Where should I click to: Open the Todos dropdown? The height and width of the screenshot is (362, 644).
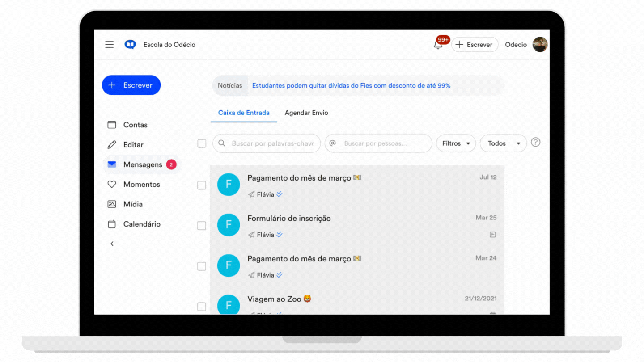coord(504,143)
